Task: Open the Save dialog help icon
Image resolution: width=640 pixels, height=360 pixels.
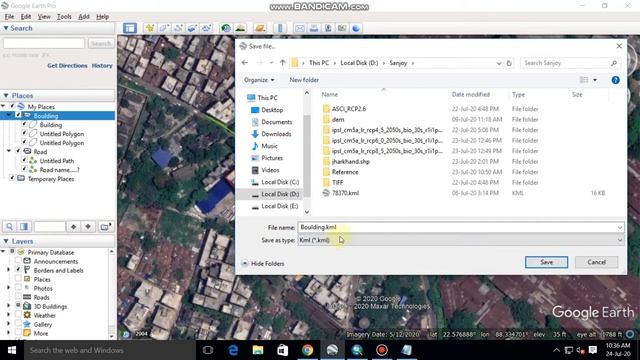Action: (x=616, y=80)
